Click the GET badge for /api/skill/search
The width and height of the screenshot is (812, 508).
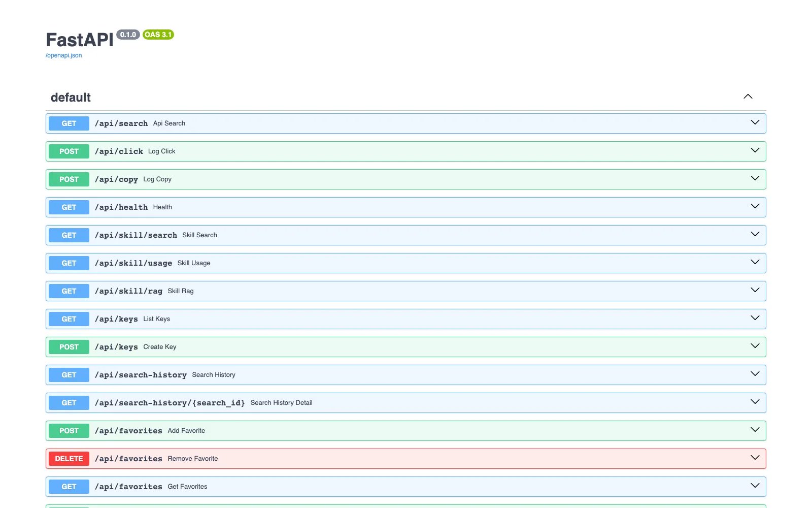pos(69,235)
